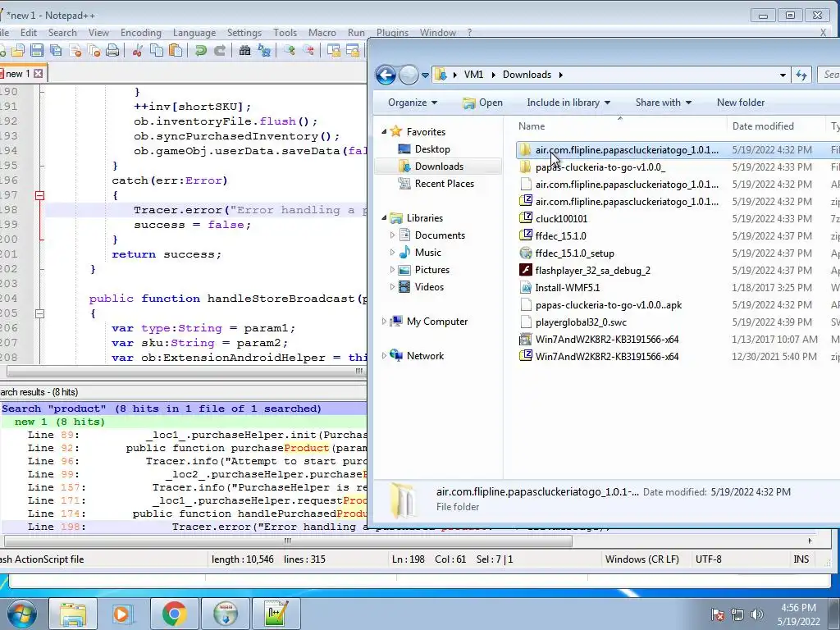840x630 pixels.
Task: Zoom in on editor text
Action: click(x=290, y=51)
